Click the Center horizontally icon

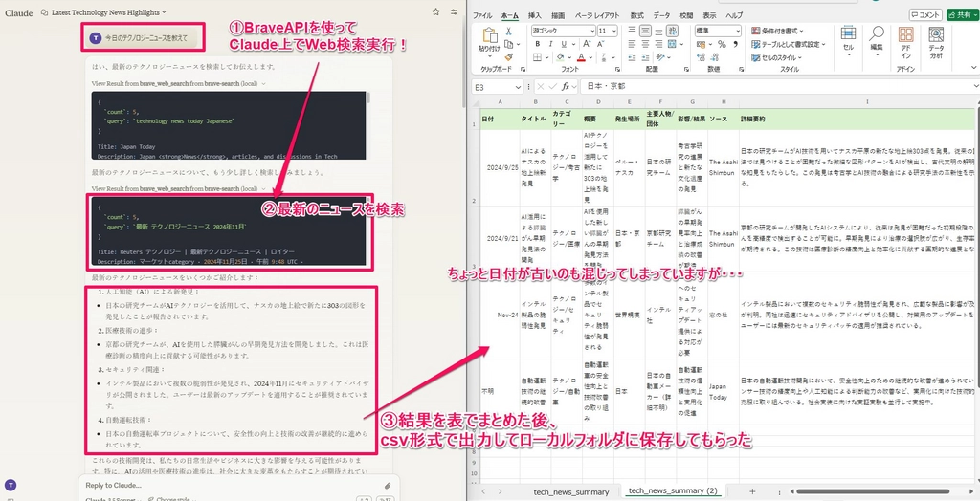646,44
